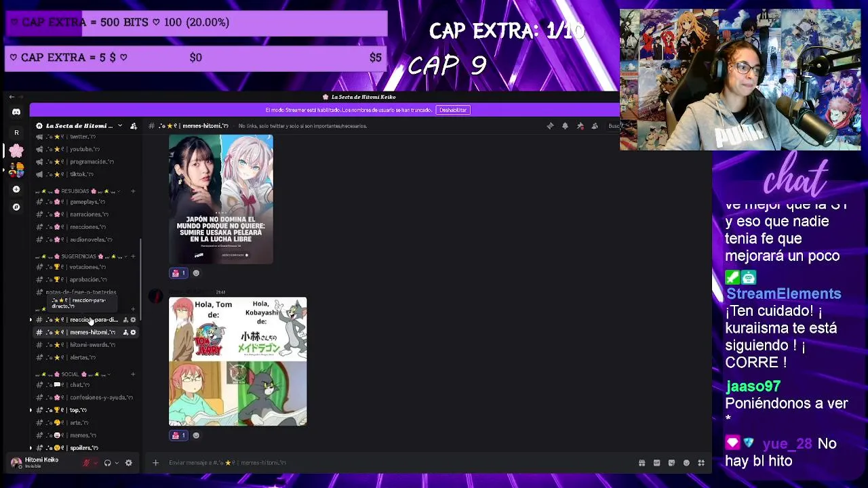Image resolution: width=868 pixels, height=488 pixels.
Task: Open the twitter announcement channel
Action: tap(86, 137)
